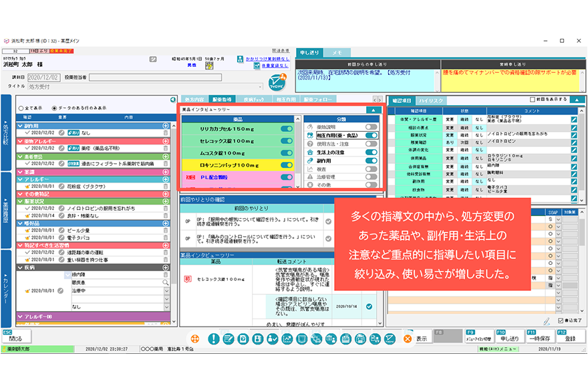This screenshot has width=588, height=392.
Task: Click the exclamation alert icon in bottom toolbar
Action: (214, 339)
